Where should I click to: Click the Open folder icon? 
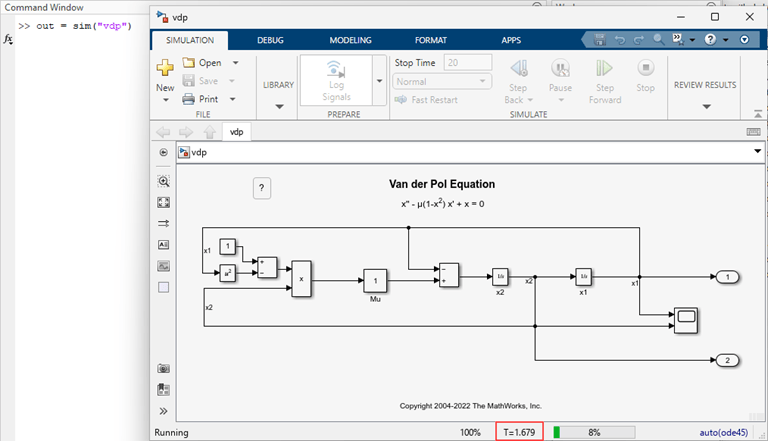click(189, 62)
